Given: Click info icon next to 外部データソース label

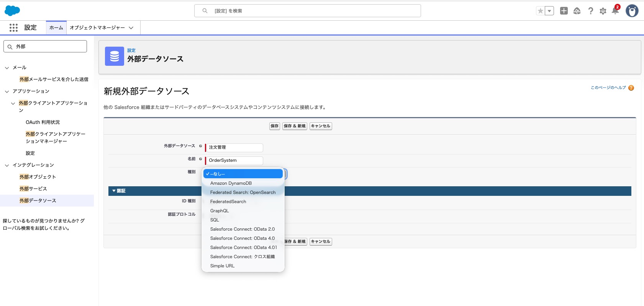Looking at the screenshot, I should click(x=200, y=146).
